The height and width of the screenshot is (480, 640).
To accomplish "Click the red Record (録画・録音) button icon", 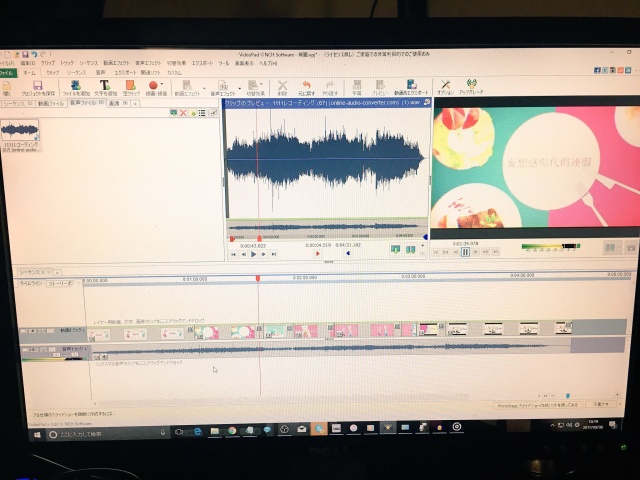I will (153, 85).
